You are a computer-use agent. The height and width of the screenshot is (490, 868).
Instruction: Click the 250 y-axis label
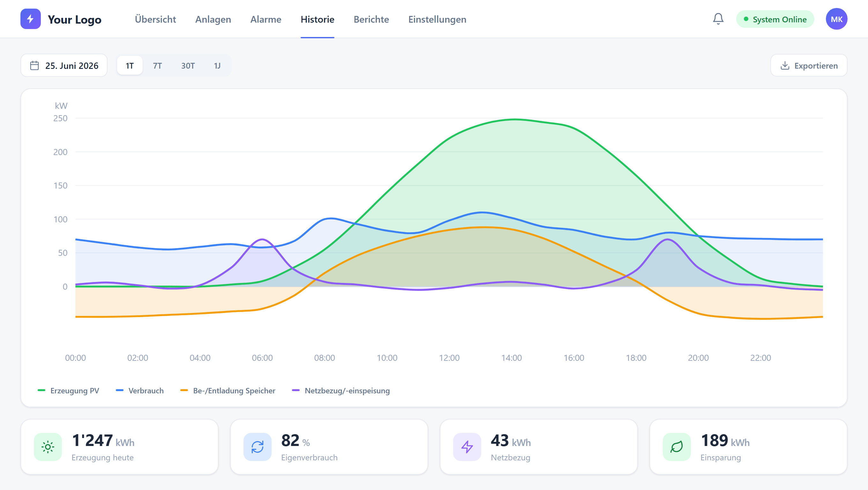click(60, 118)
